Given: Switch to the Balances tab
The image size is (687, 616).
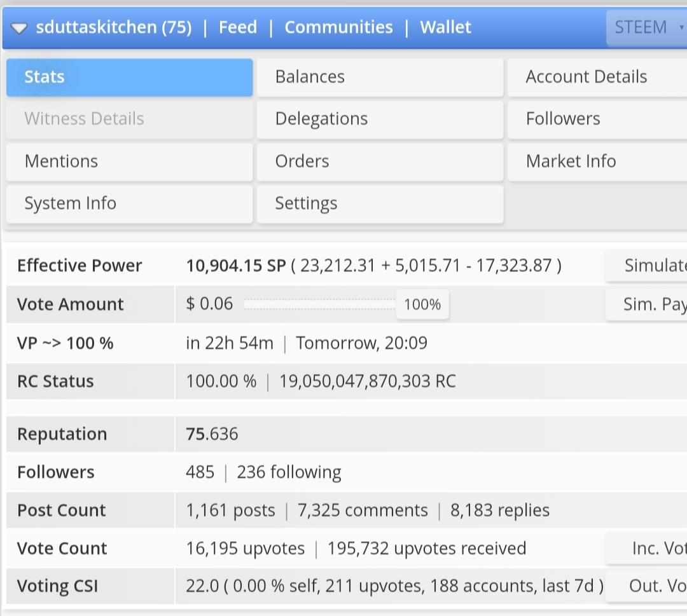Looking at the screenshot, I should [x=380, y=77].
